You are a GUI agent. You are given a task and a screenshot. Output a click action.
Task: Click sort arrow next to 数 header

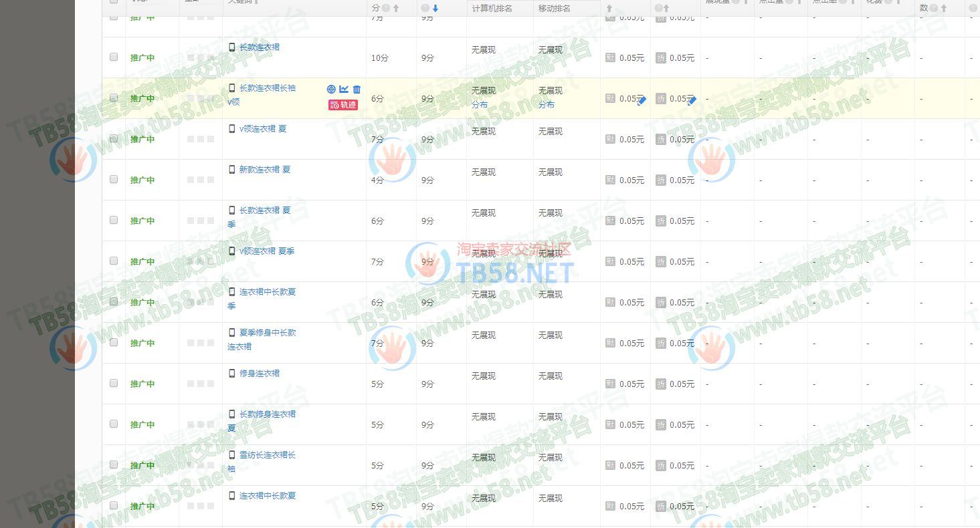[x=943, y=8]
